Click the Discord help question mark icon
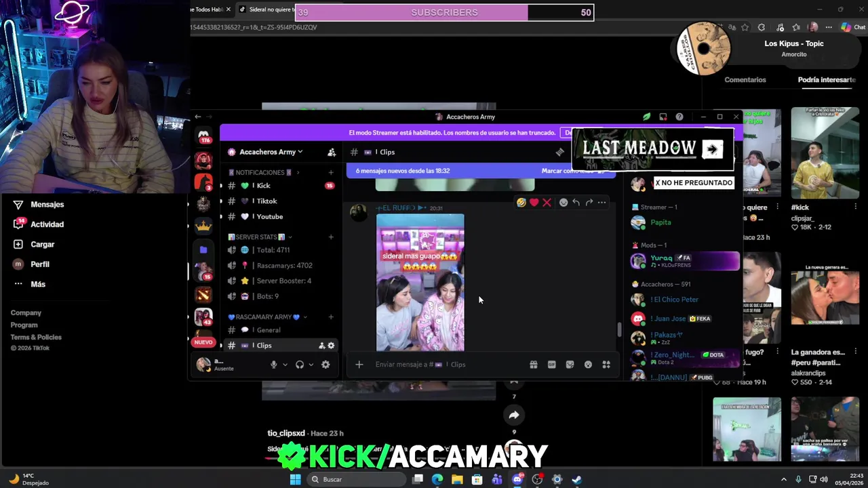 tap(679, 117)
